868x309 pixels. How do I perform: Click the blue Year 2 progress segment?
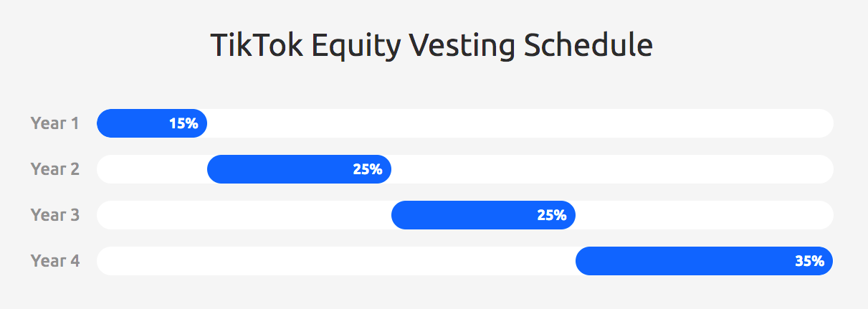pyautogui.click(x=299, y=169)
